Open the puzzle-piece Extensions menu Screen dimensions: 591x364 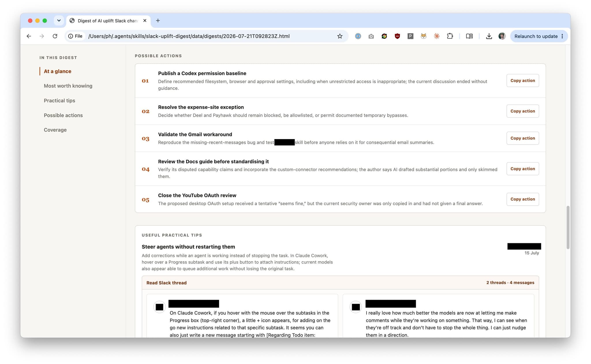point(450,36)
